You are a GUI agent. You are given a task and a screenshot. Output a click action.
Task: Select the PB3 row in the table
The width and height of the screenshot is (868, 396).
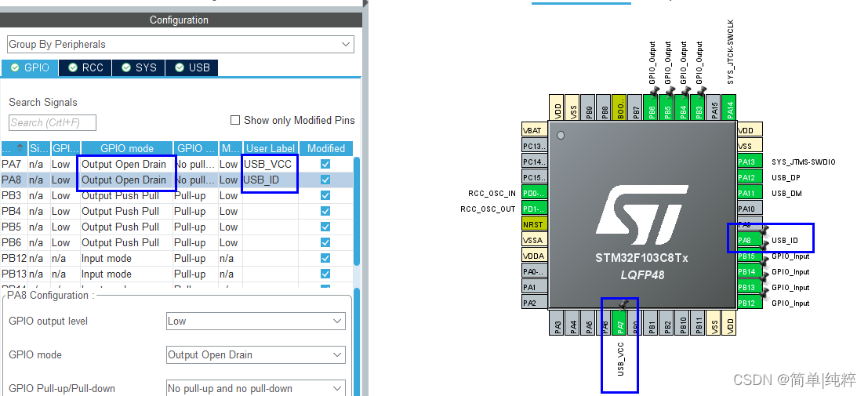[x=176, y=195]
